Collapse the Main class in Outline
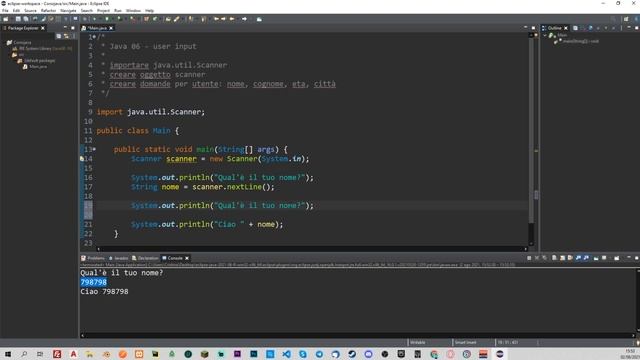The height and width of the screenshot is (360, 640). [544, 36]
